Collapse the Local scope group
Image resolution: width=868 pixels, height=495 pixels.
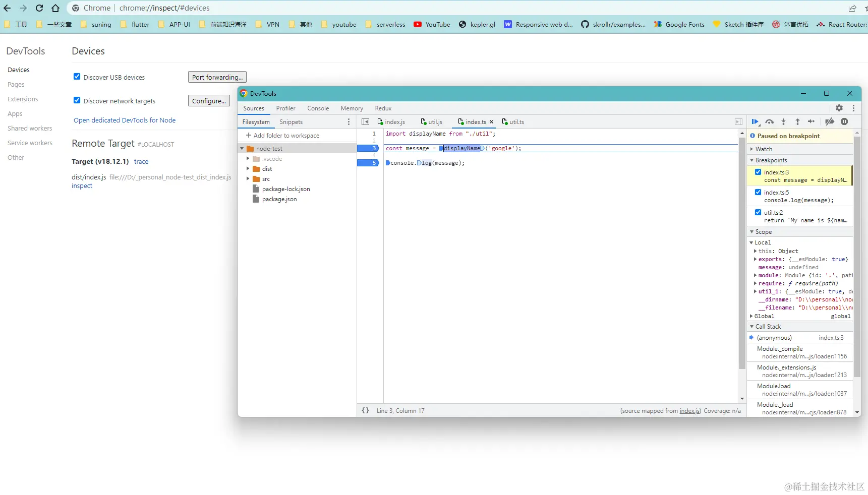coord(751,242)
